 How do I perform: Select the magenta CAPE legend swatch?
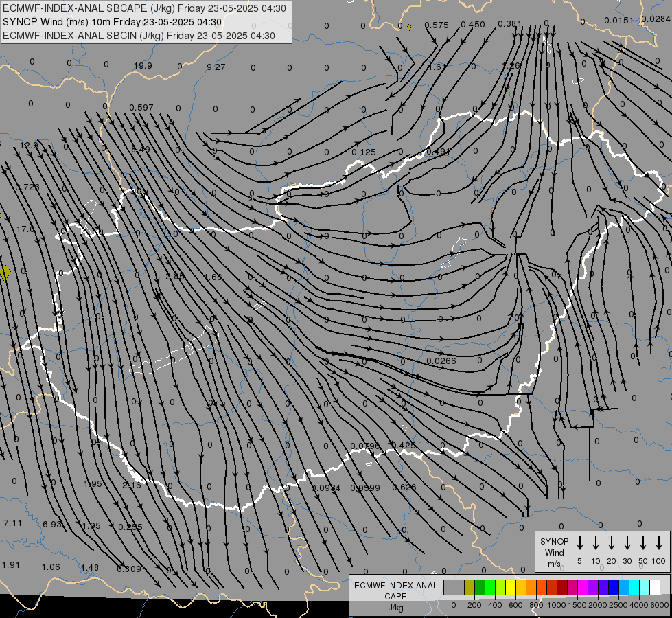[583, 587]
